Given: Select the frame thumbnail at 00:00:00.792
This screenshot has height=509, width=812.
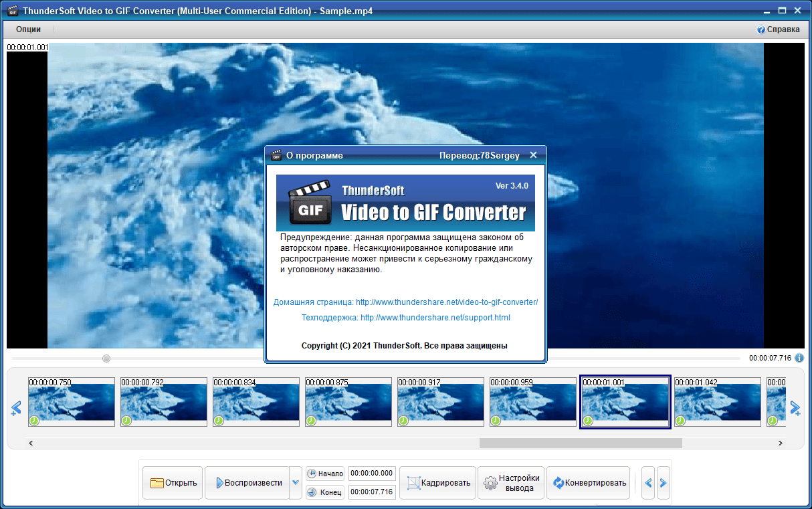Looking at the screenshot, I should (164, 402).
